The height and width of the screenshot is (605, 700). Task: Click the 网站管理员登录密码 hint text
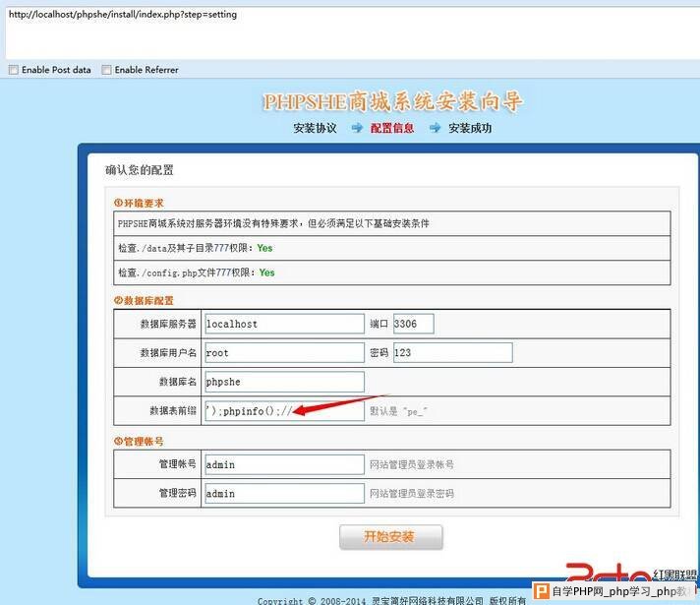pyautogui.click(x=412, y=494)
